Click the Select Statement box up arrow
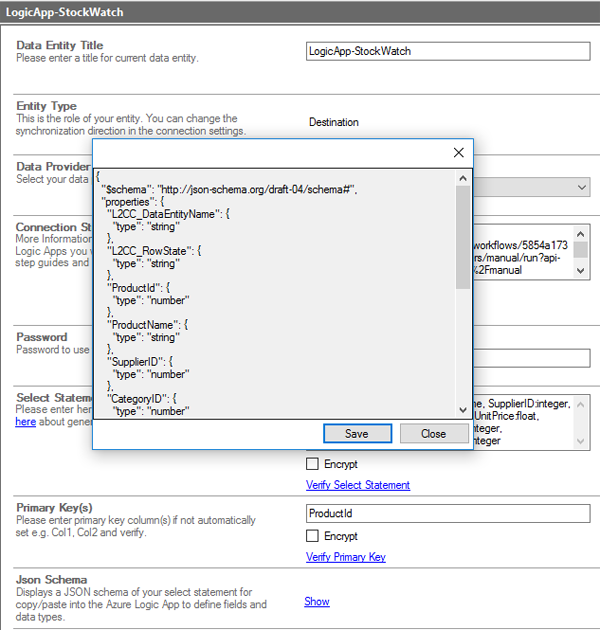 click(x=581, y=403)
